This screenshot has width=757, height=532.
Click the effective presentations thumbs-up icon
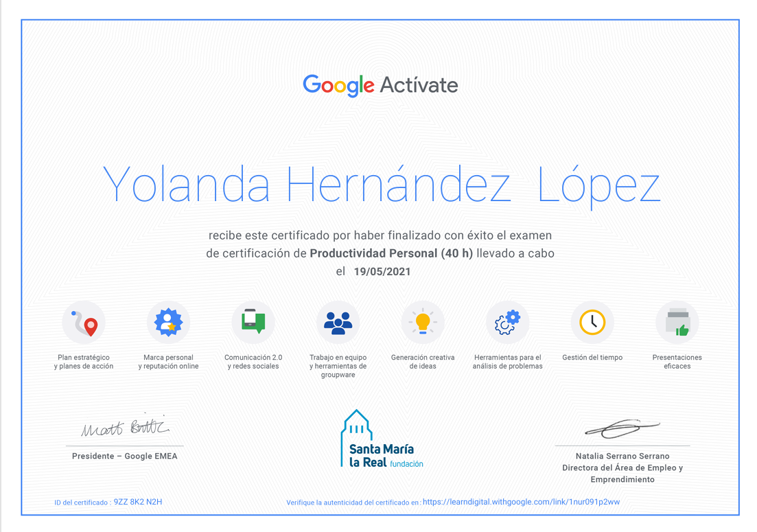[x=677, y=323]
